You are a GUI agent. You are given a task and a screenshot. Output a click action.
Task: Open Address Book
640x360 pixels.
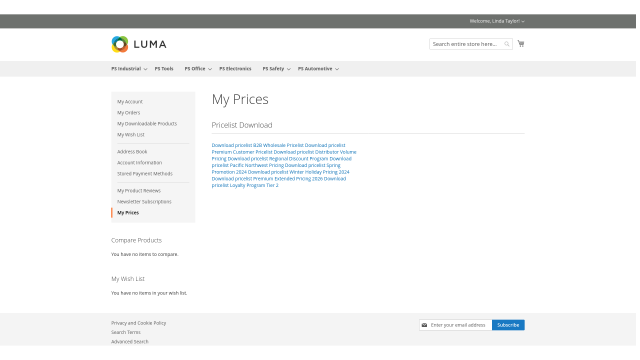[x=132, y=152]
